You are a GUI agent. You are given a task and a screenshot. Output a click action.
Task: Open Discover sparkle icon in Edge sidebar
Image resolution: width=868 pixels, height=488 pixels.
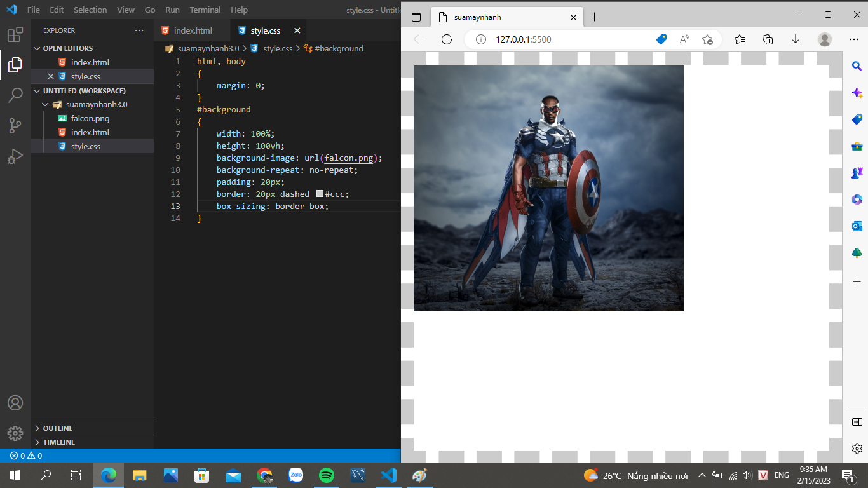point(857,93)
